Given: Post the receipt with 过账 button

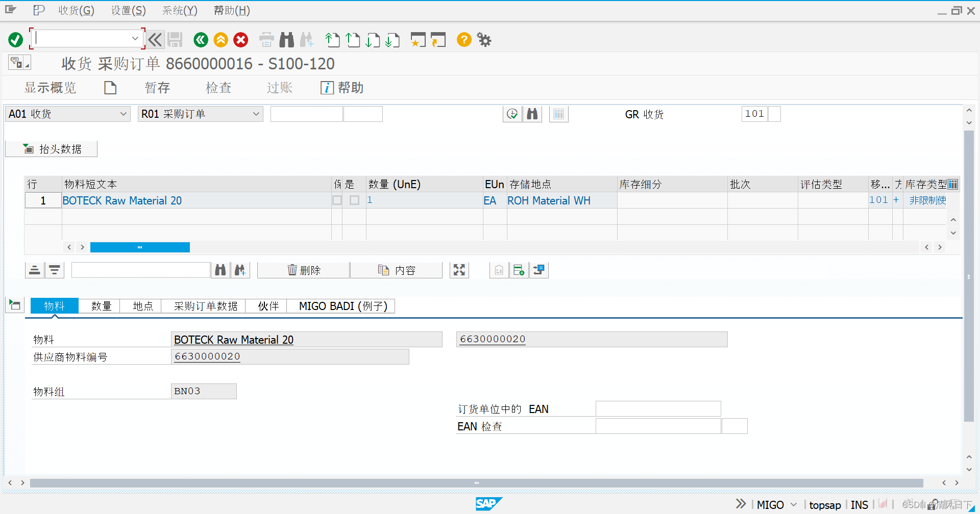Looking at the screenshot, I should click(279, 87).
